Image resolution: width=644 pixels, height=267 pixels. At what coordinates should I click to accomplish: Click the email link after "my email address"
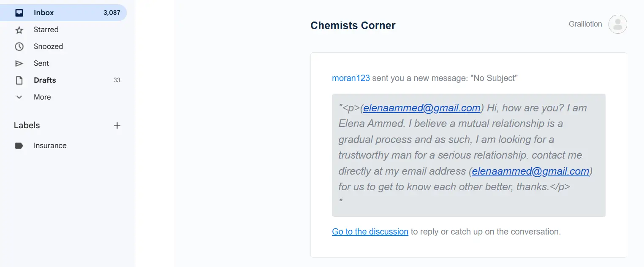coord(530,171)
